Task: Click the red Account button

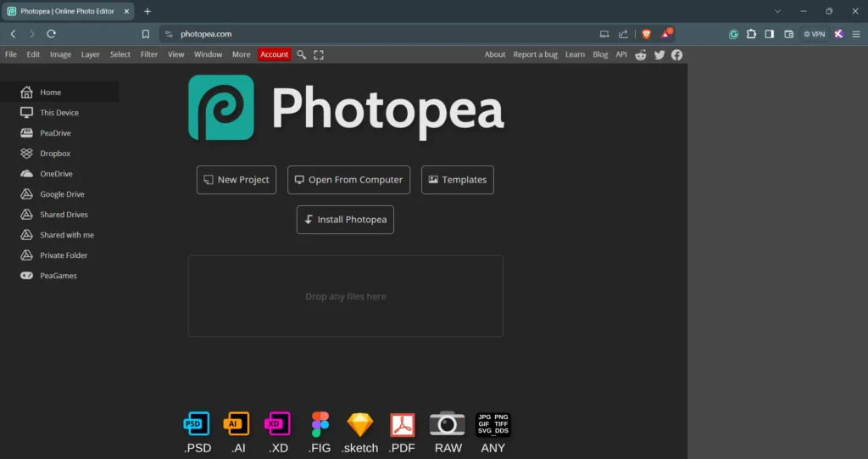Action: 274,54
